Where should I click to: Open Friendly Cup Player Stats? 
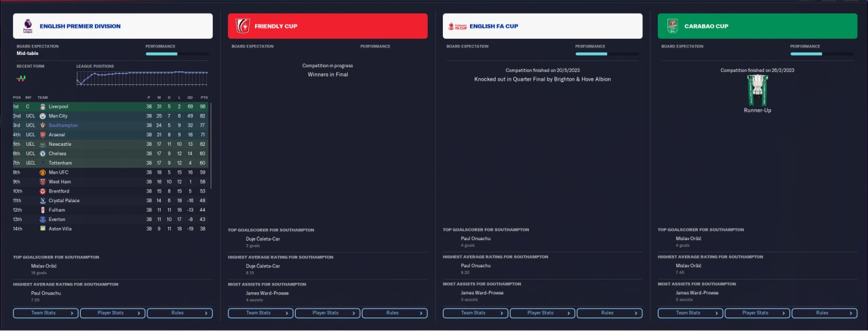coord(328,313)
